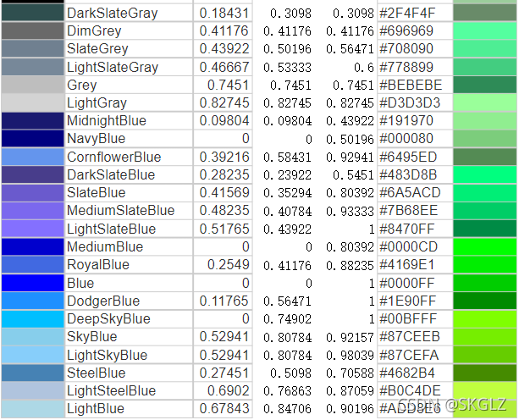Click SkyBlue blue value '0.92157'
The width and height of the screenshot is (519, 420).
point(350,337)
